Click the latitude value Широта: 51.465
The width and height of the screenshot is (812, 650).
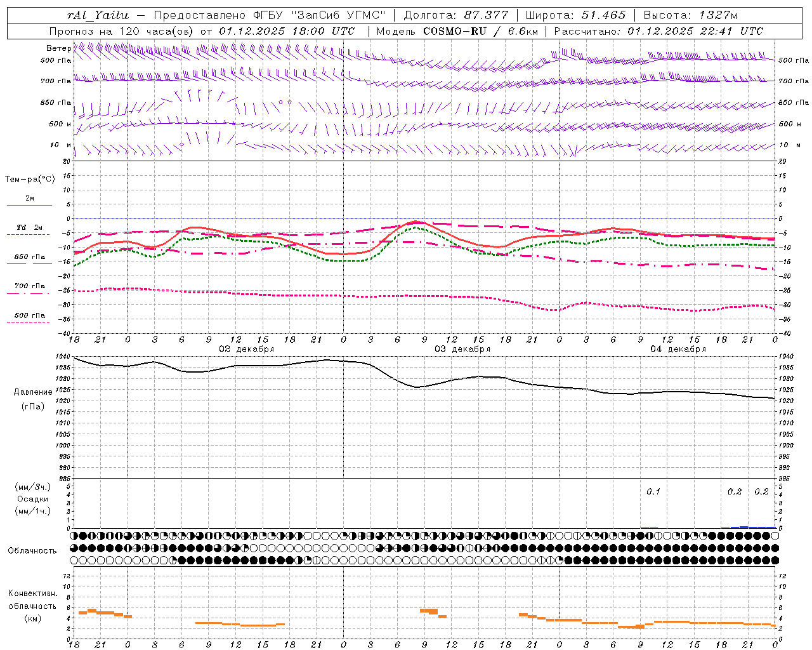pos(575,15)
